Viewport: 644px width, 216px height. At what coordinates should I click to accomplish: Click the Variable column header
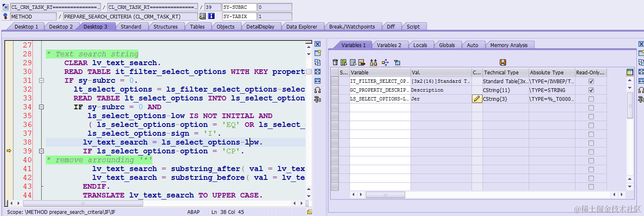point(380,72)
